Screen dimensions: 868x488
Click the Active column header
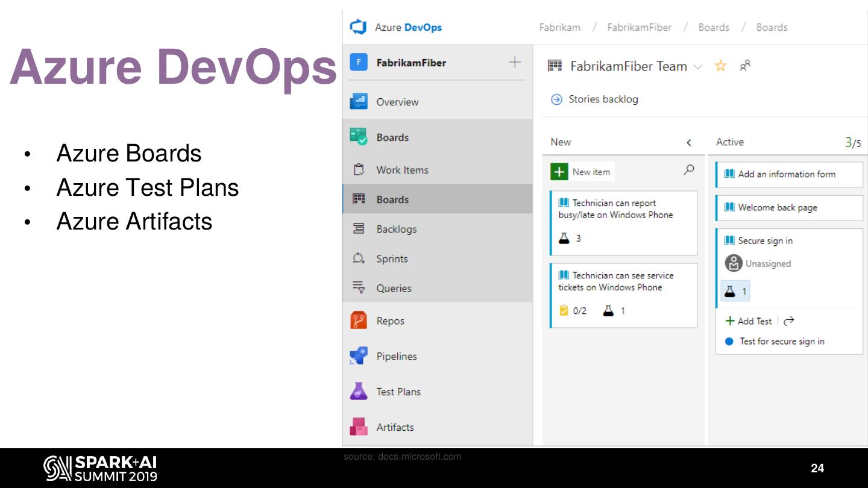tap(730, 142)
